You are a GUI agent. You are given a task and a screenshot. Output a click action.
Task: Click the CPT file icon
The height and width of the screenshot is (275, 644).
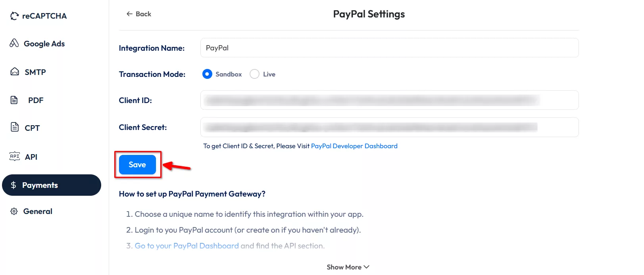tap(15, 127)
